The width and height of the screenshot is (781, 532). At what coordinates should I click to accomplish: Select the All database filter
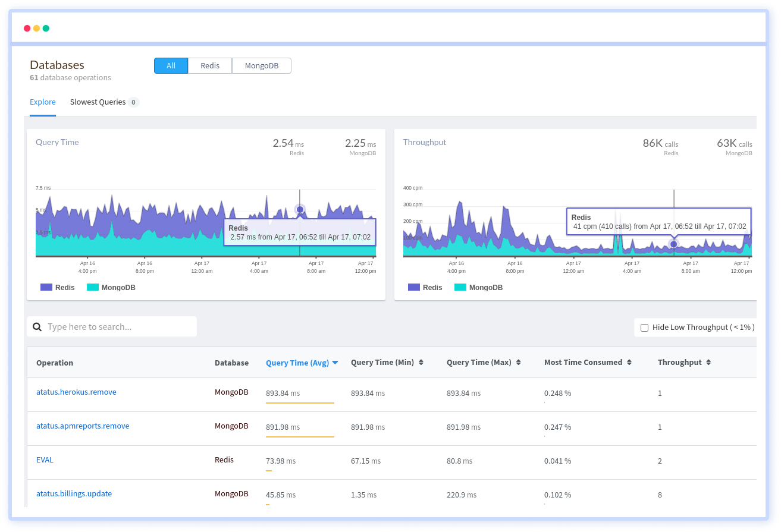171,65
